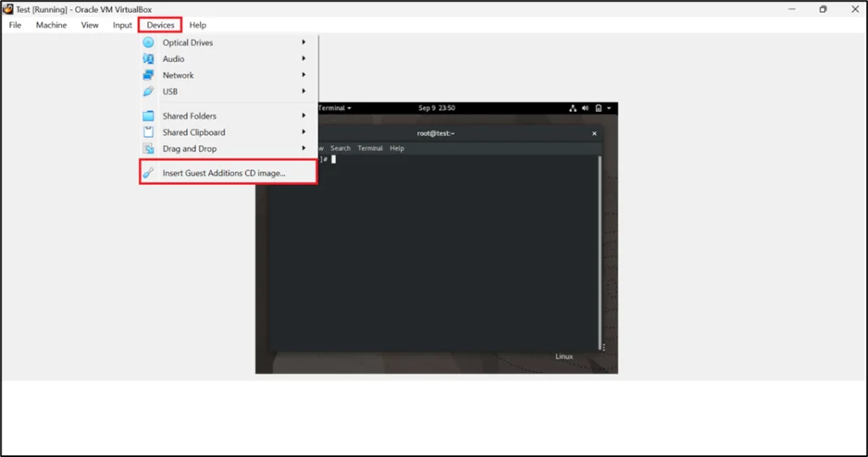Open the View menu
868x457 pixels.
[90, 25]
